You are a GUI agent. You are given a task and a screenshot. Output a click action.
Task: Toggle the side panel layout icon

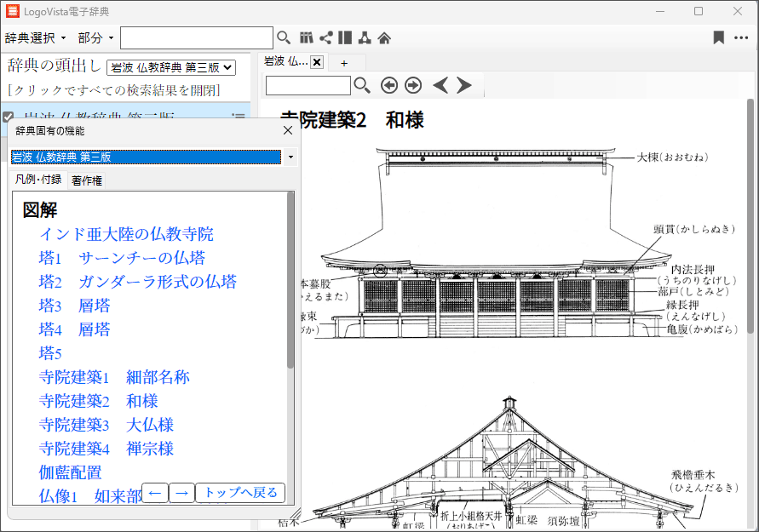tap(345, 37)
